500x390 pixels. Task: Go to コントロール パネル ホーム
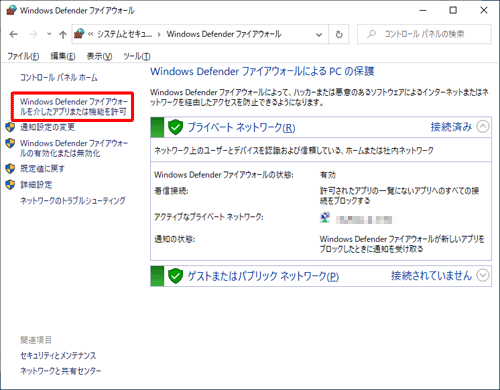point(59,78)
